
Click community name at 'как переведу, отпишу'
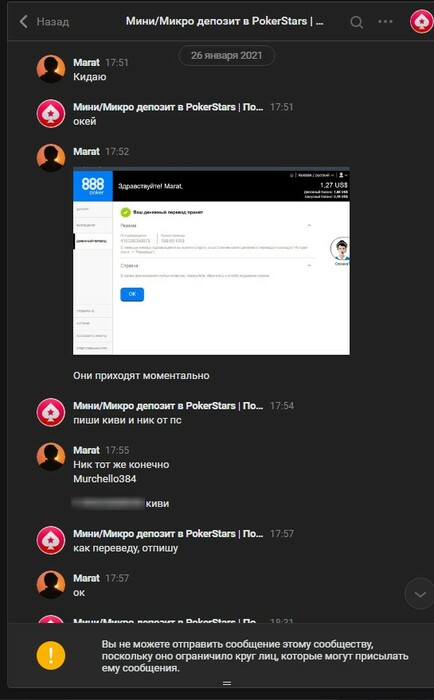[168, 534]
